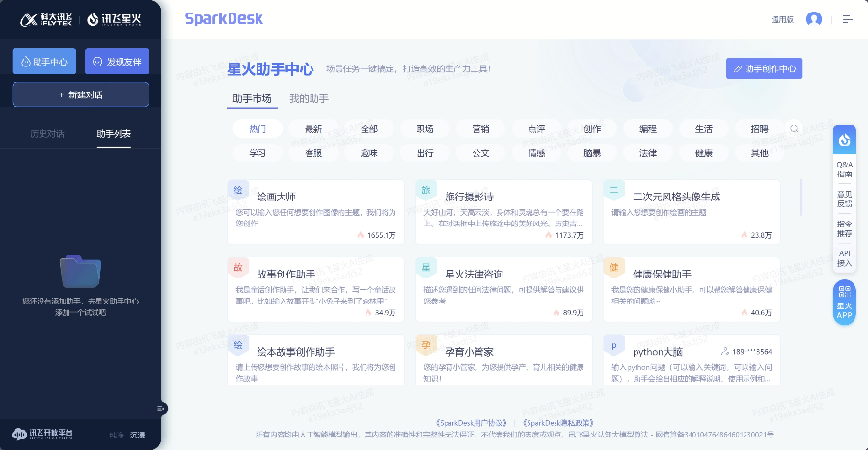The image size is (868, 450).
Task: Open the SparkDesk用户协议 link
Action: coord(471,423)
